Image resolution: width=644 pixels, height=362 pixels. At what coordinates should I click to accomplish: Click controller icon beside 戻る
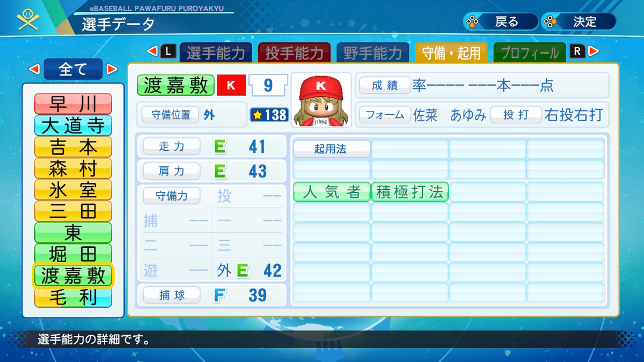(473, 21)
